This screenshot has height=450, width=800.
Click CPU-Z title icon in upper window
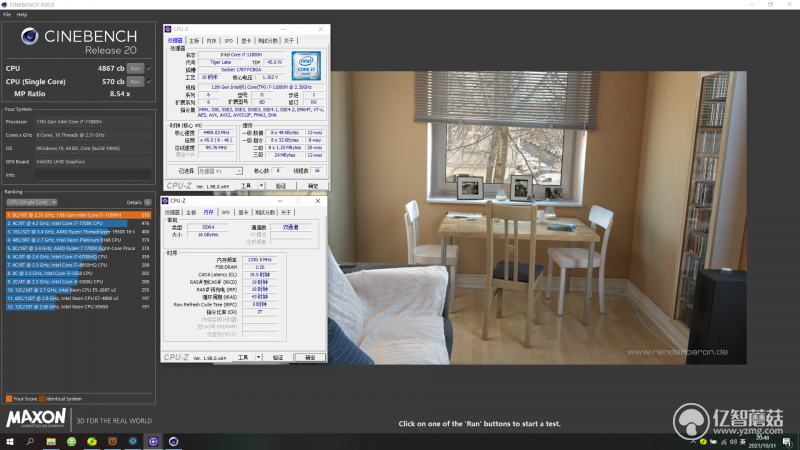[168, 29]
